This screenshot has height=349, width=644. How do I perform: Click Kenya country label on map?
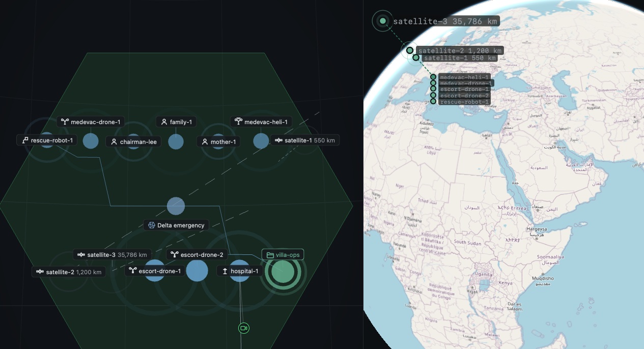(x=506, y=283)
